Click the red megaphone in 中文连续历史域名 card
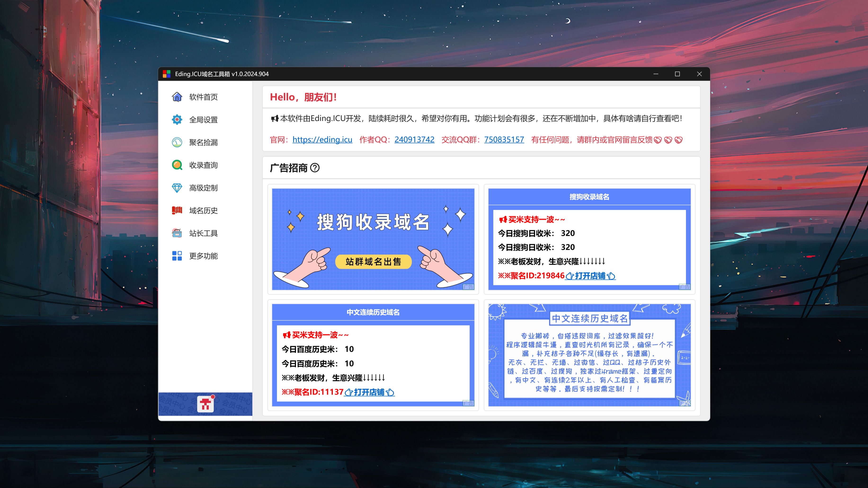This screenshot has width=868, height=488. [287, 335]
